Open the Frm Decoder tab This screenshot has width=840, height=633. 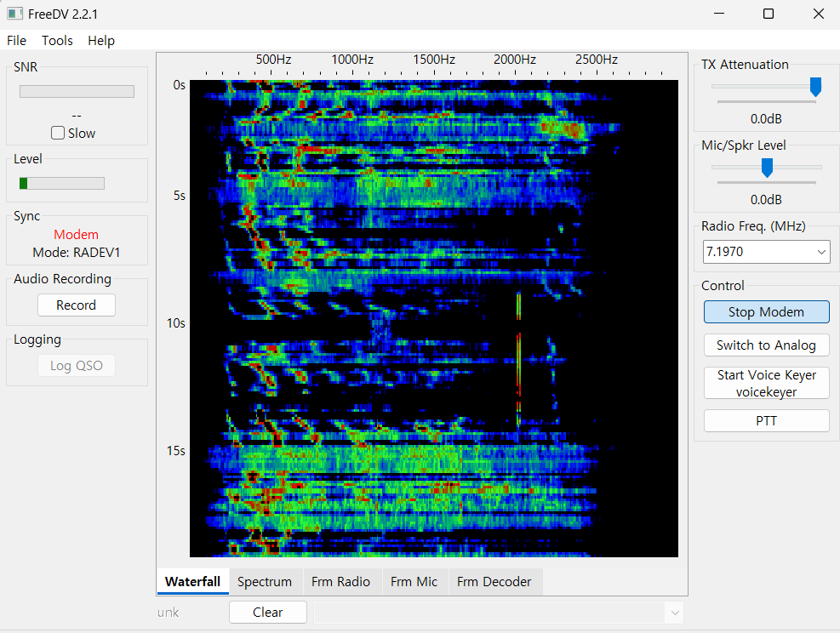pos(494,582)
